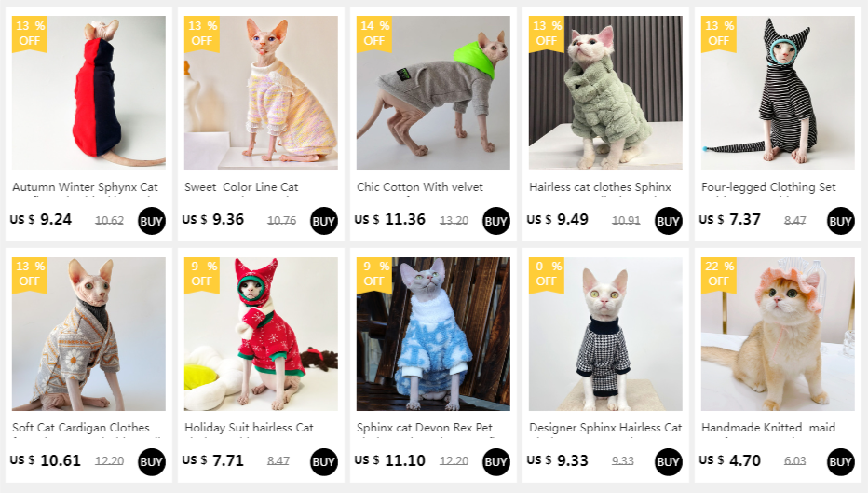Buy the Holiday Suit hairless Cat outfit

324,462
